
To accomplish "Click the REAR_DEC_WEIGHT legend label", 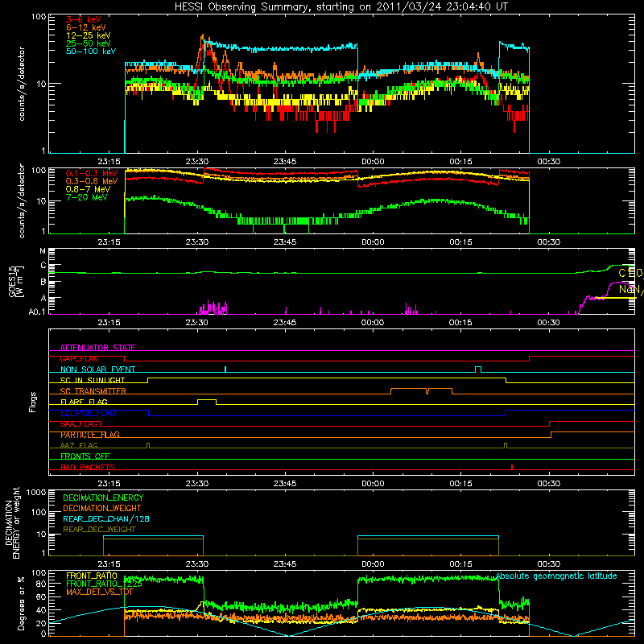I will click(99, 530).
